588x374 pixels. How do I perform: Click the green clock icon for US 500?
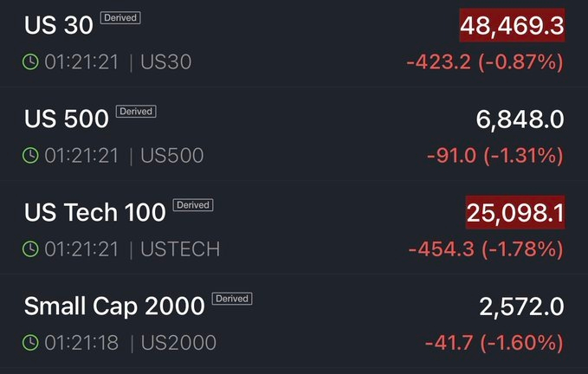point(30,155)
